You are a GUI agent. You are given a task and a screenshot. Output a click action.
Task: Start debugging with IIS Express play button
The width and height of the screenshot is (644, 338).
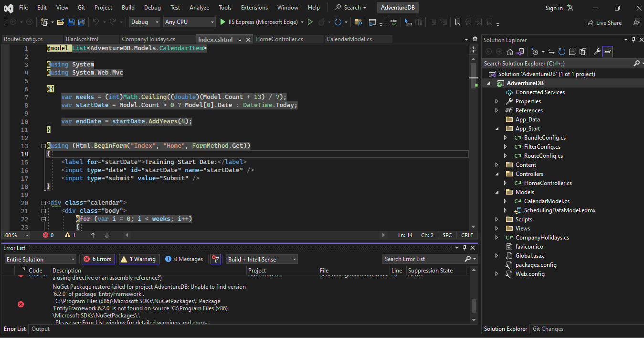tap(223, 22)
